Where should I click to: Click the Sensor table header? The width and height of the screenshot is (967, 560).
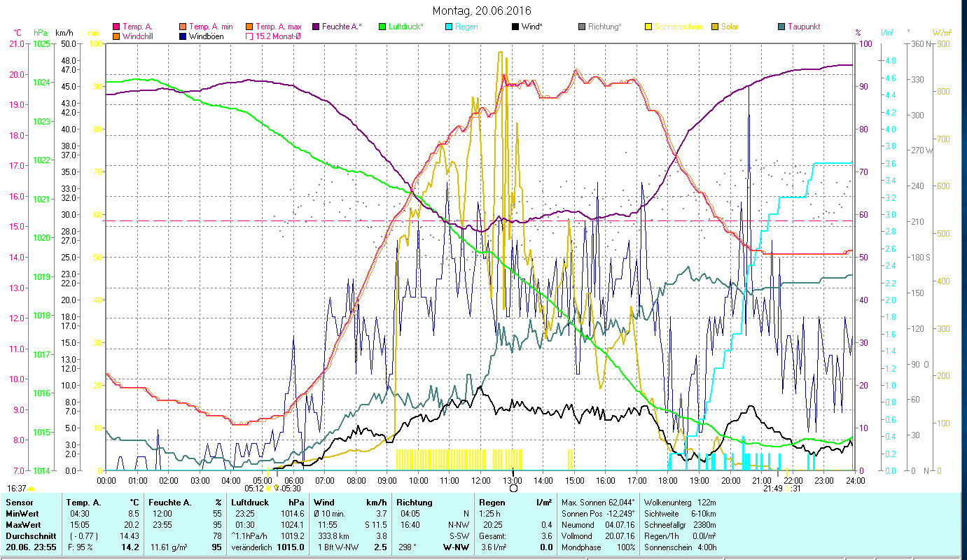[x=18, y=503]
